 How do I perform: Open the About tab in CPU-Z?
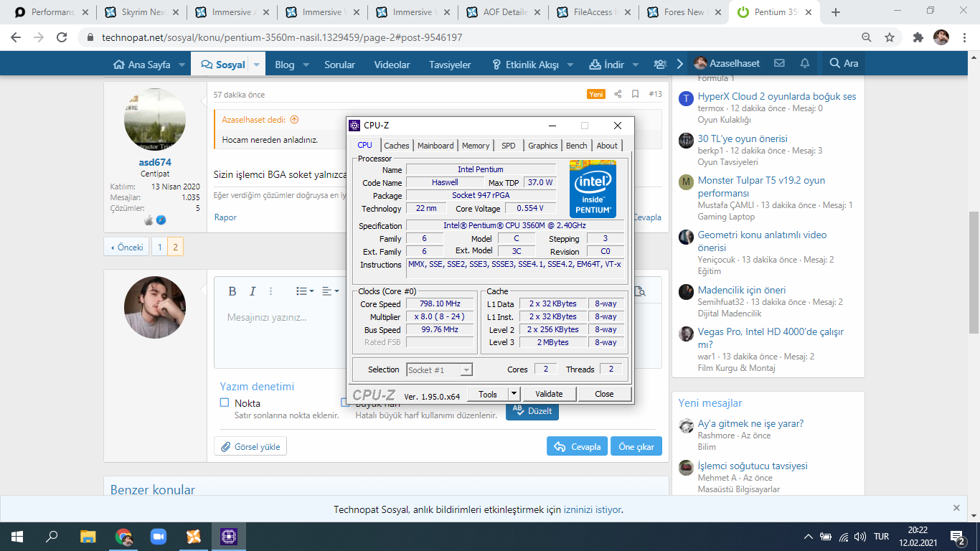[607, 146]
